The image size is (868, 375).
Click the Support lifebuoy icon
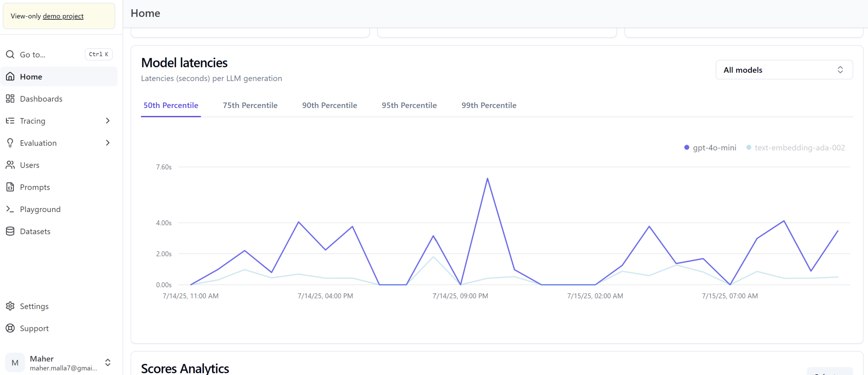coord(10,328)
